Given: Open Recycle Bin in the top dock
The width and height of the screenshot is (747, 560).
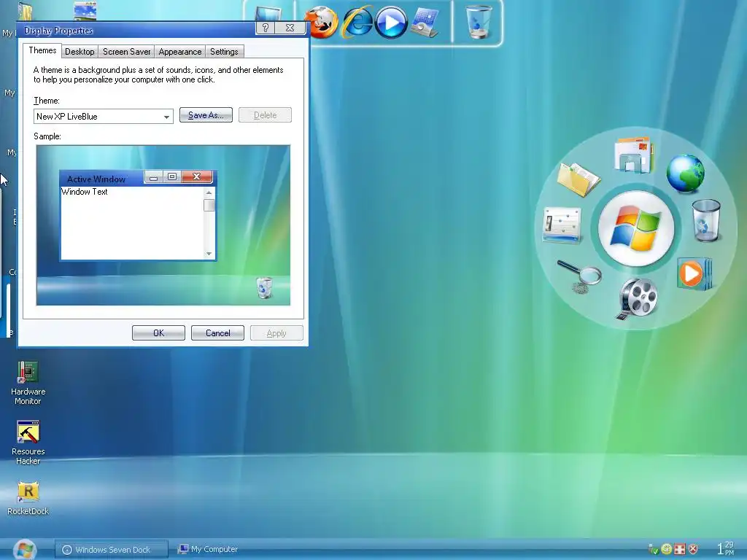Looking at the screenshot, I should coord(479,21).
